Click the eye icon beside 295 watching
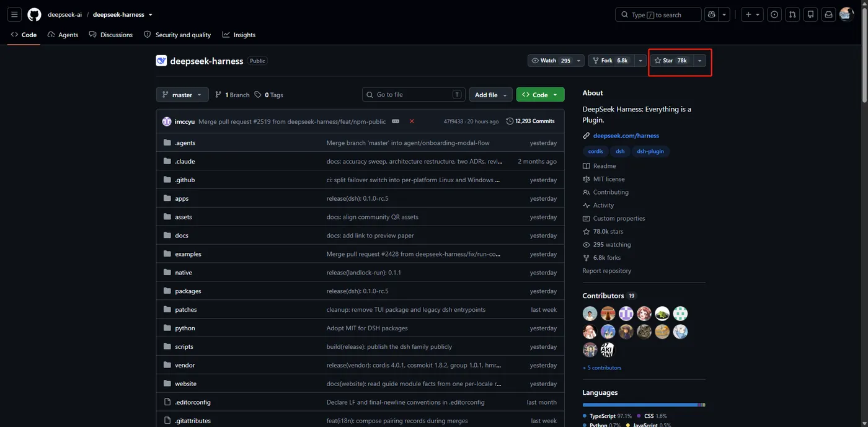868x427 pixels. click(x=587, y=245)
